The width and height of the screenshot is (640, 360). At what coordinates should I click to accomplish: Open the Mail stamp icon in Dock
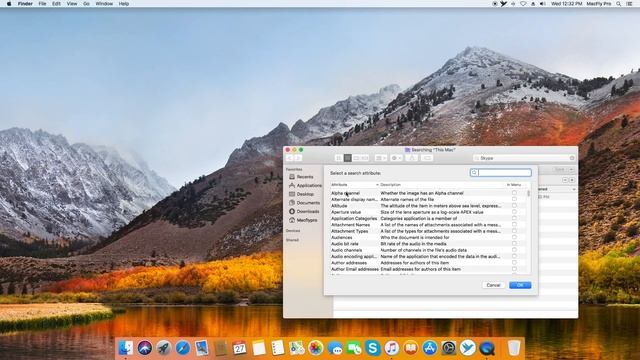[202, 348]
